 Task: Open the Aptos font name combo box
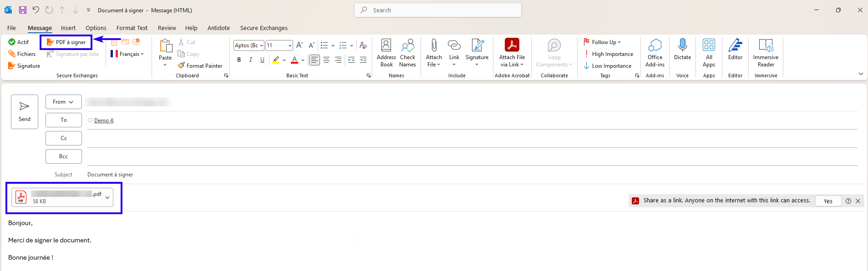coord(249,45)
